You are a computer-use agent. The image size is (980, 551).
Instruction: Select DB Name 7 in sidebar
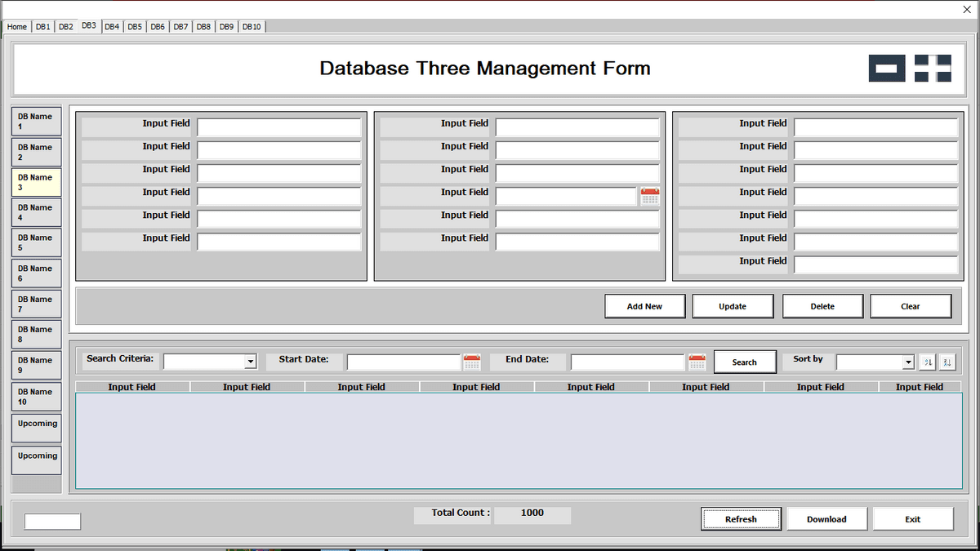[36, 304]
